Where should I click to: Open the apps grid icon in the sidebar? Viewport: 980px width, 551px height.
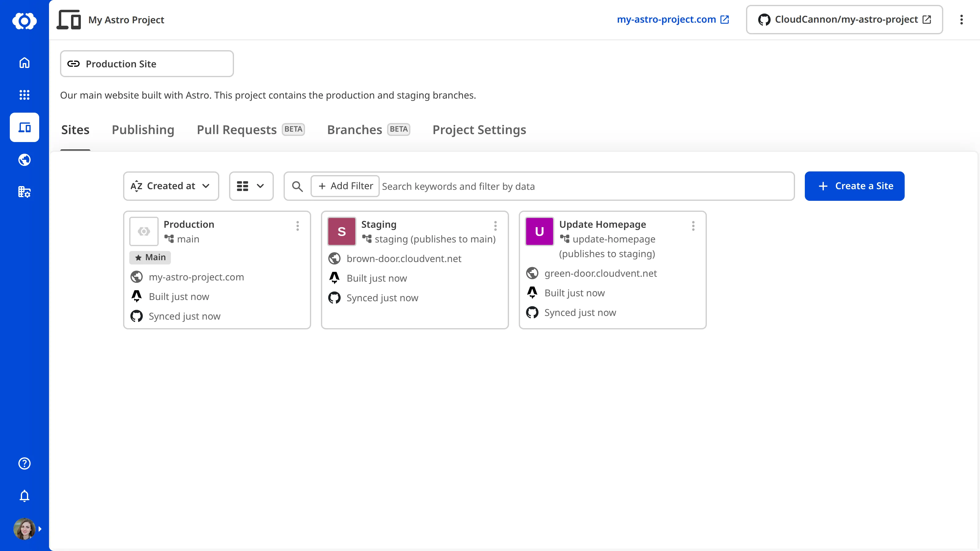click(24, 95)
